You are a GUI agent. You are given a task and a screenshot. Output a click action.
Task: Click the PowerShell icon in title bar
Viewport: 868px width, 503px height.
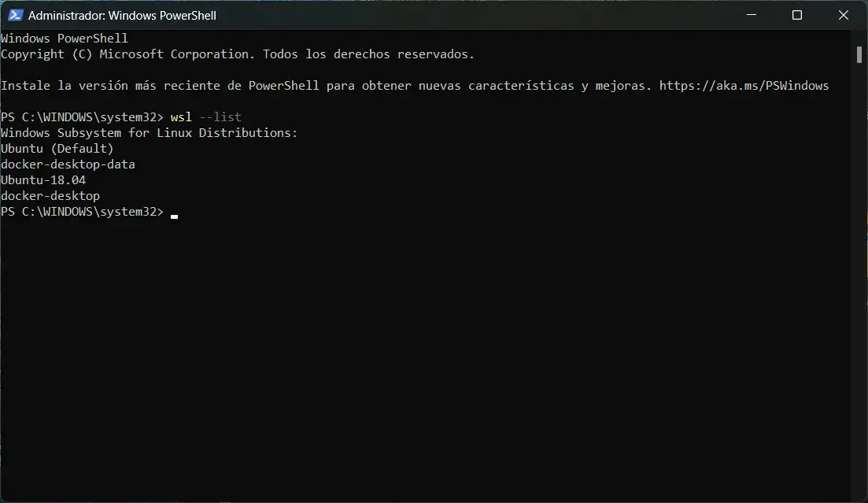15,15
